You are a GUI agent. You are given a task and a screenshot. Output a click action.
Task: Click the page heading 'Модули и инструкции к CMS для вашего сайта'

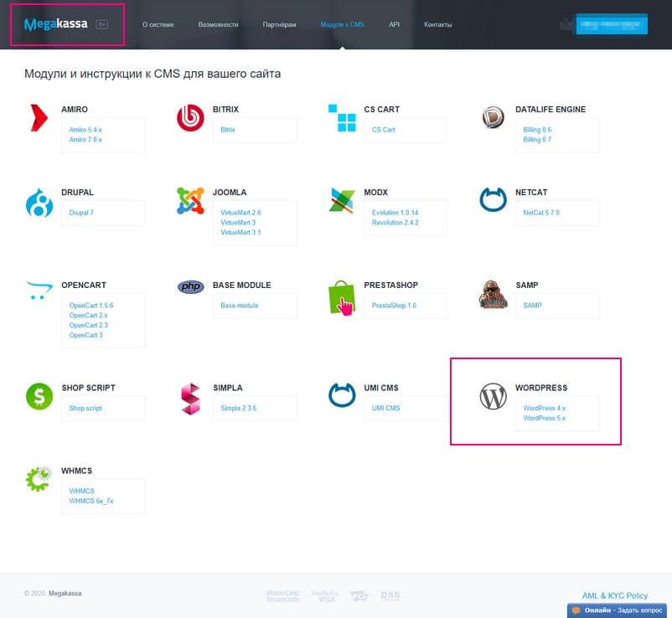click(x=152, y=74)
